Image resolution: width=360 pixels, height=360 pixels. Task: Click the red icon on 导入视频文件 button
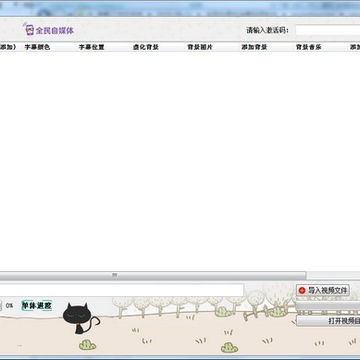(302, 290)
